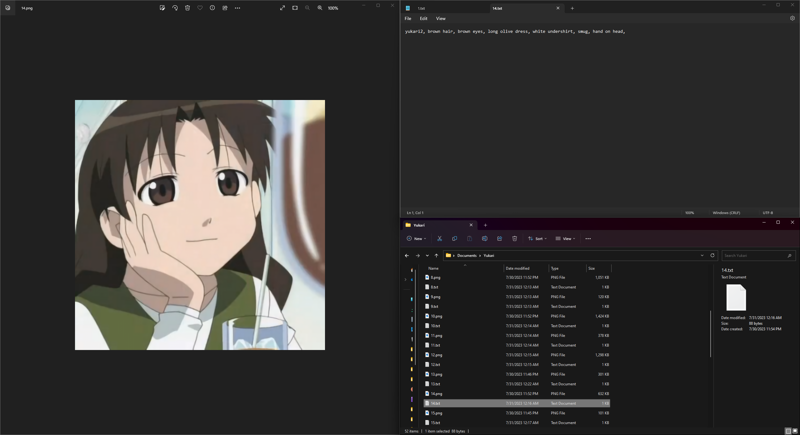
Task: Go back in File Explorer
Action: [x=407, y=255]
